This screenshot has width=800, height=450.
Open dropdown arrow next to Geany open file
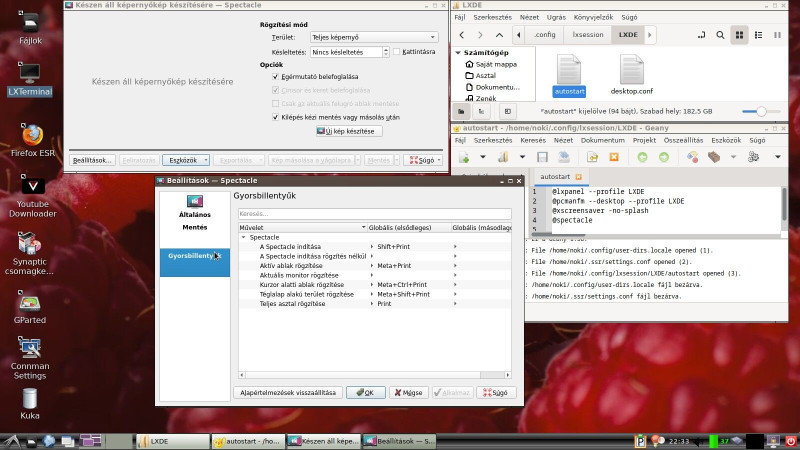(522, 157)
